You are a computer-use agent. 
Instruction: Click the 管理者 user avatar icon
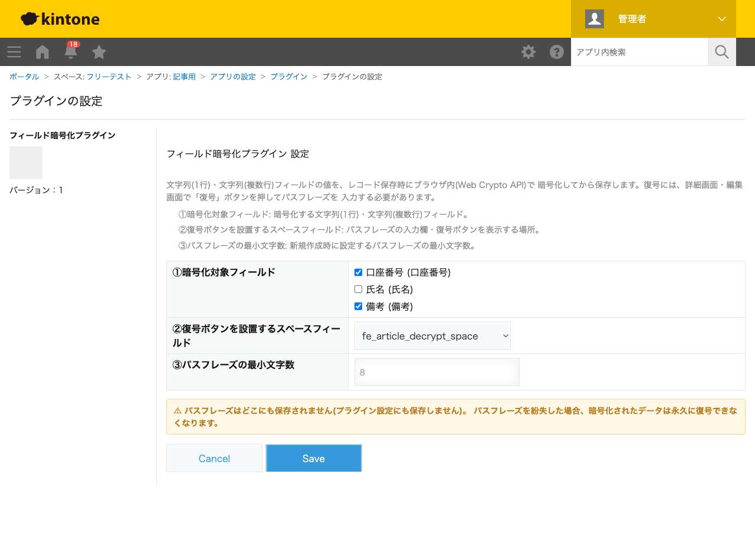[x=595, y=19]
